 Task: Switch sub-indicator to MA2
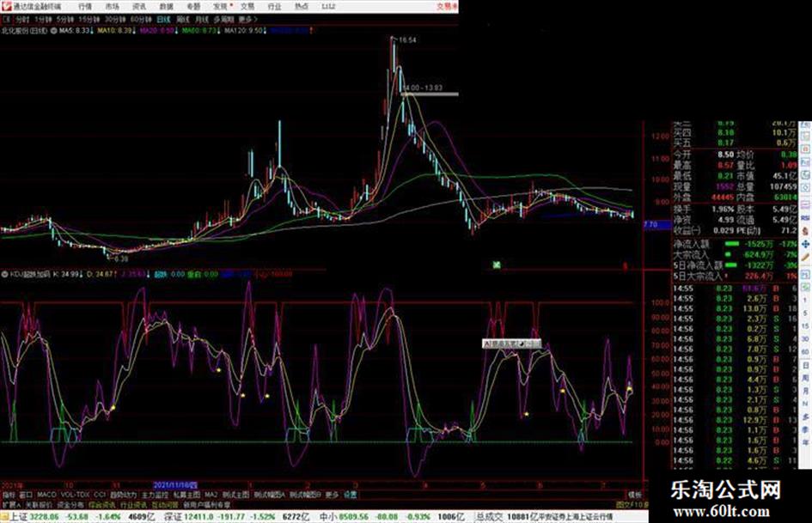pyautogui.click(x=211, y=495)
